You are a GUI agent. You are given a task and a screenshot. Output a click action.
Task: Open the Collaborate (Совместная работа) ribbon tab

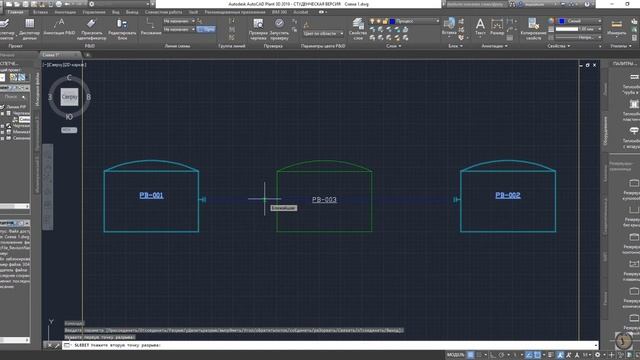click(x=163, y=12)
